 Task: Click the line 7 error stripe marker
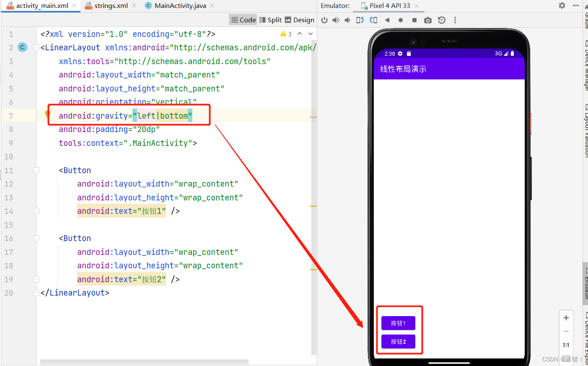(x=313, y=117)
